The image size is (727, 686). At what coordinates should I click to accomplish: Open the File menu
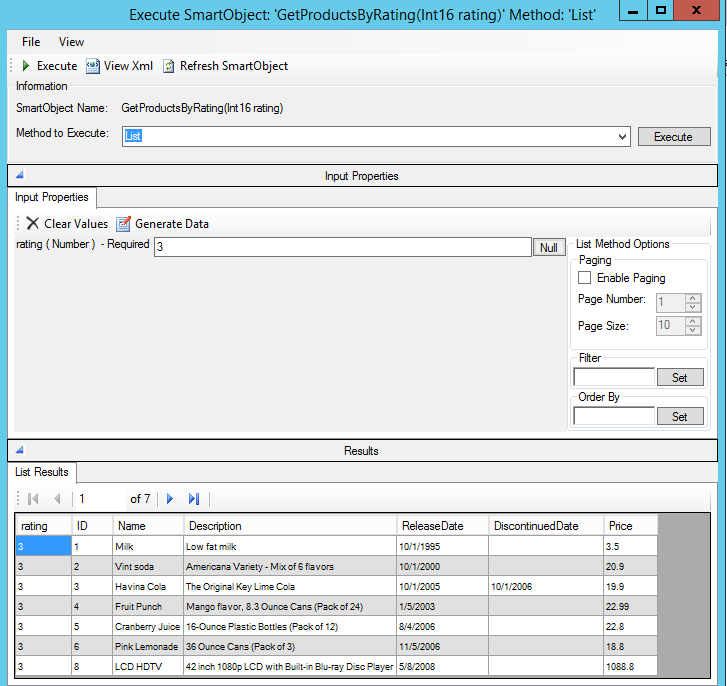pyautogui.click(x=31, y=42)
